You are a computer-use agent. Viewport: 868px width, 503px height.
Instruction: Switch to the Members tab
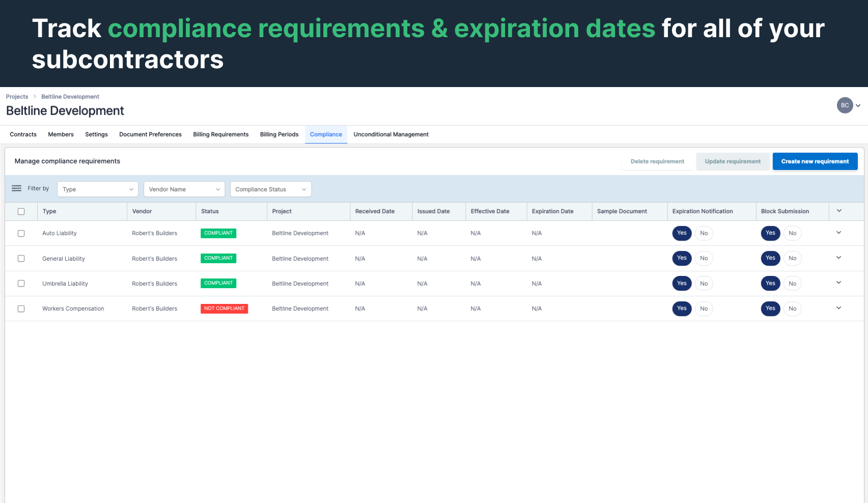coord(61,134)
